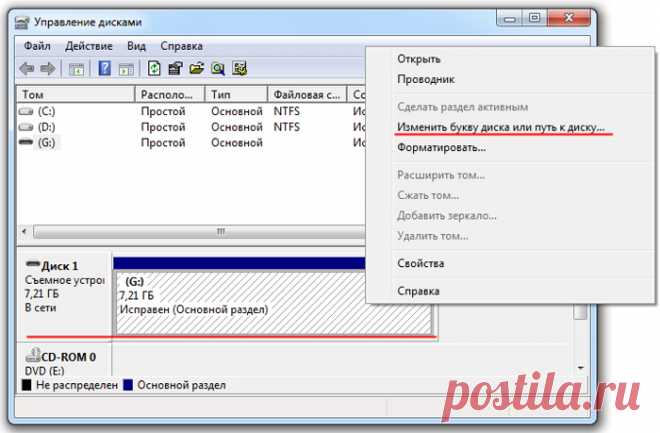Click the Сделать раздел активным entry

tap(463, 107)
